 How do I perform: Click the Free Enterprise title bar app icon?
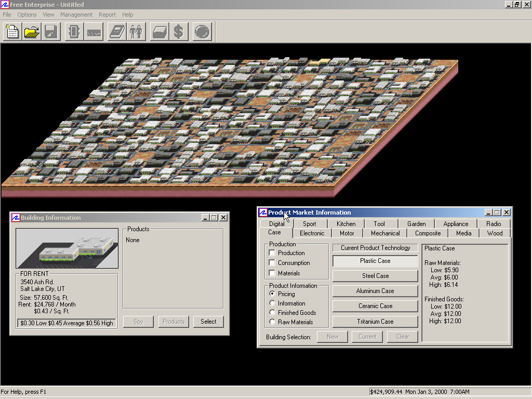tap(5, 4)
